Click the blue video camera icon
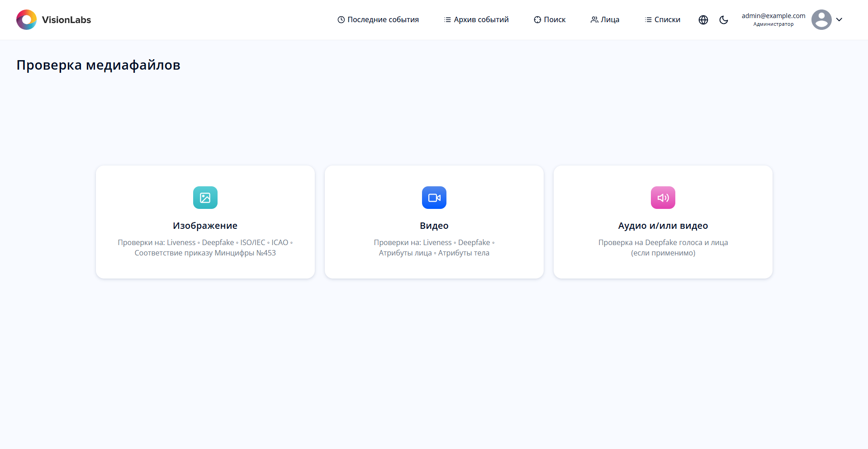 click(434, 198)
